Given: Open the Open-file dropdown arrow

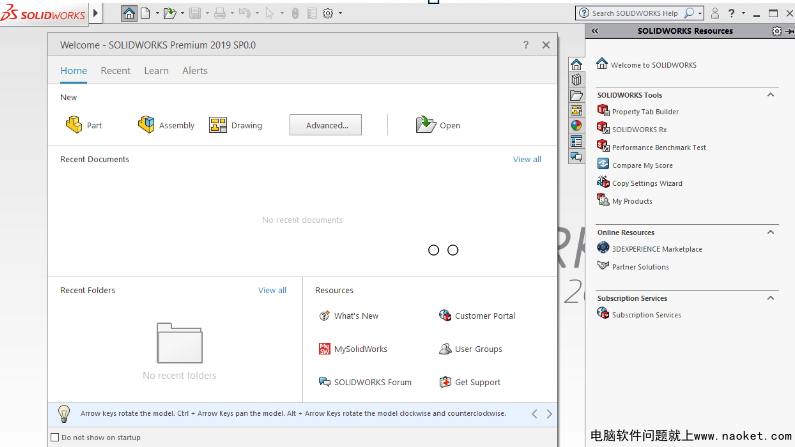Looking at the screenshot, I should click(182, 13).
